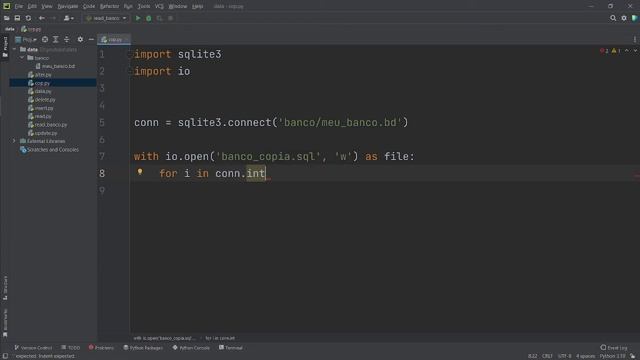Click the red error count indicator in editor
This screenshot has width=640, height=360.
[x=604, y=51]
